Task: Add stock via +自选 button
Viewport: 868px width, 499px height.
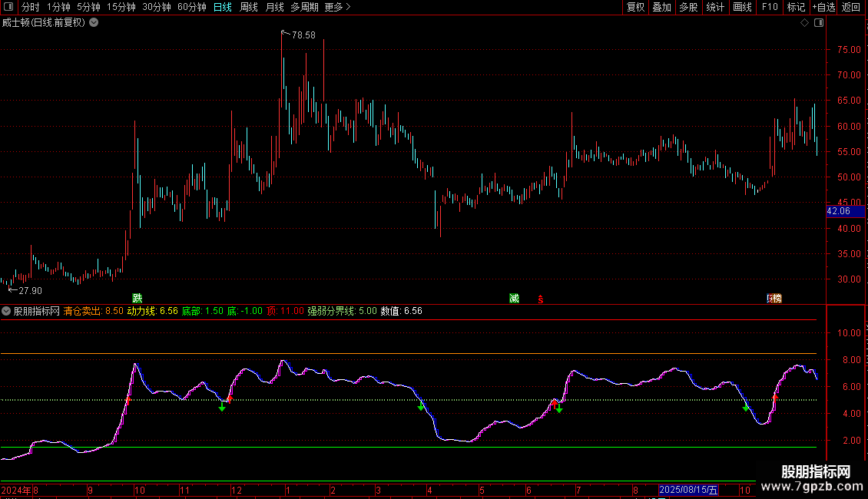Action: point(823,8)
